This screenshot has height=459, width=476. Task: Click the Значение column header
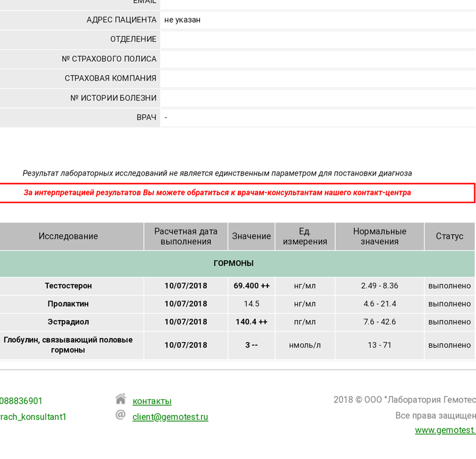tap(251, 236)
